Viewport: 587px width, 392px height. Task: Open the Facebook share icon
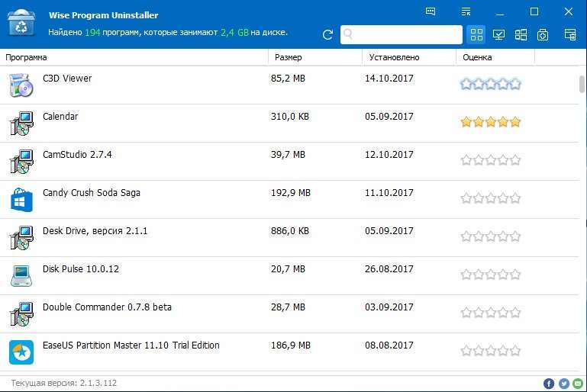tap(548, 384)
